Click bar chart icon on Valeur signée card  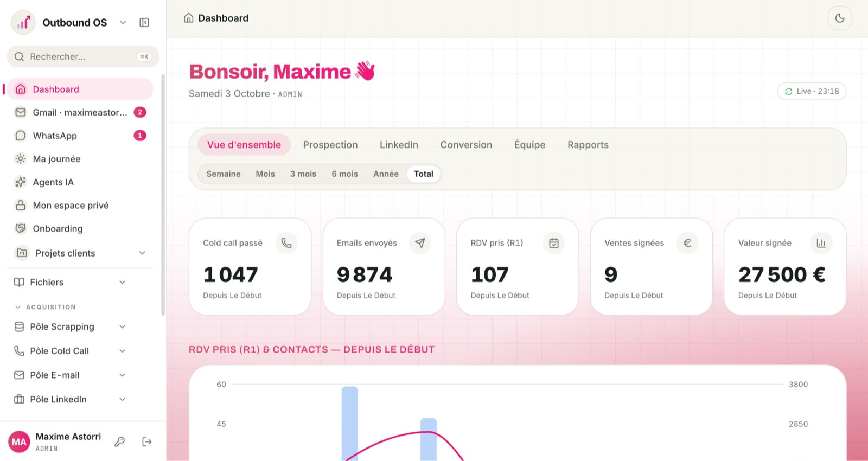(821, 243)
